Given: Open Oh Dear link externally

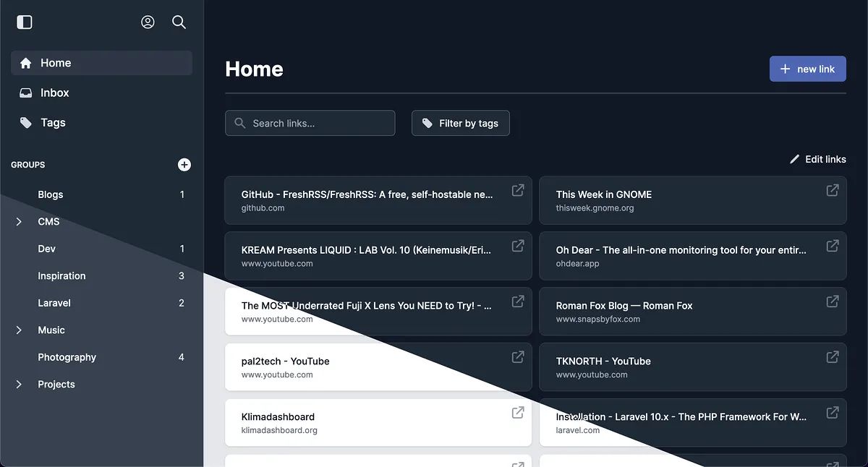Looking at the screenshot, I should [833, 246].
